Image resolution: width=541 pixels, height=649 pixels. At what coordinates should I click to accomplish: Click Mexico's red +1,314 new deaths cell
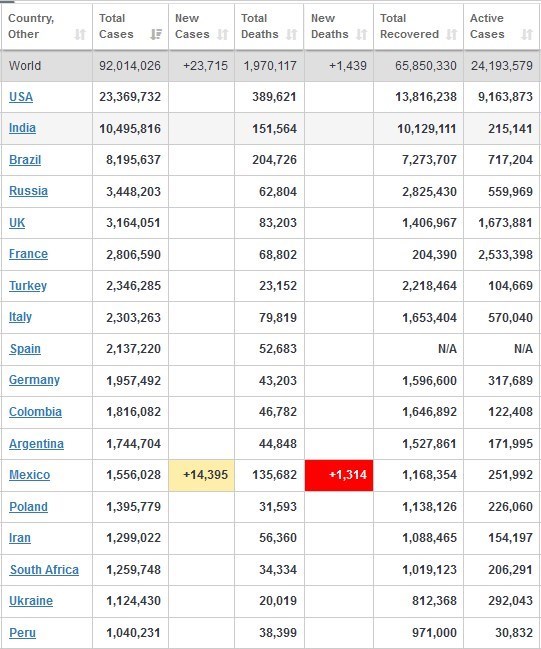339,475
